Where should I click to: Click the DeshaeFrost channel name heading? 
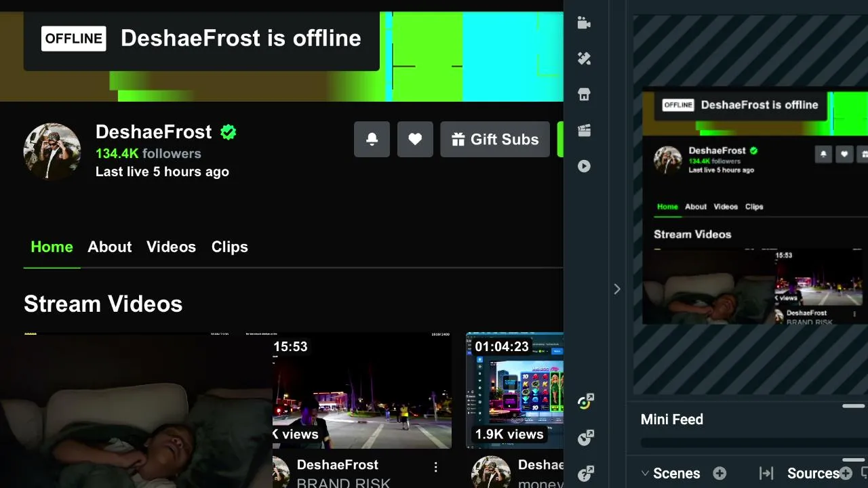point(154,131)
